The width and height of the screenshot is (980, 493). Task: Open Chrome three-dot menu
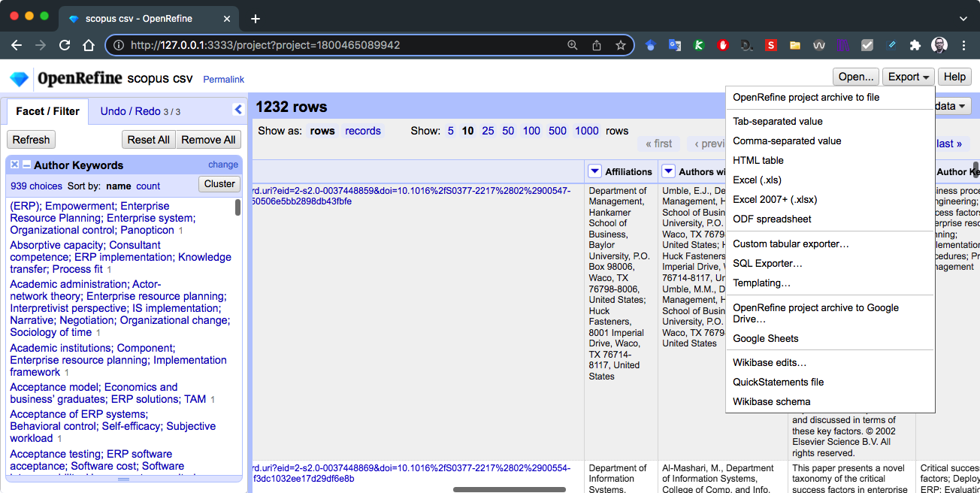tap(964, 45)
